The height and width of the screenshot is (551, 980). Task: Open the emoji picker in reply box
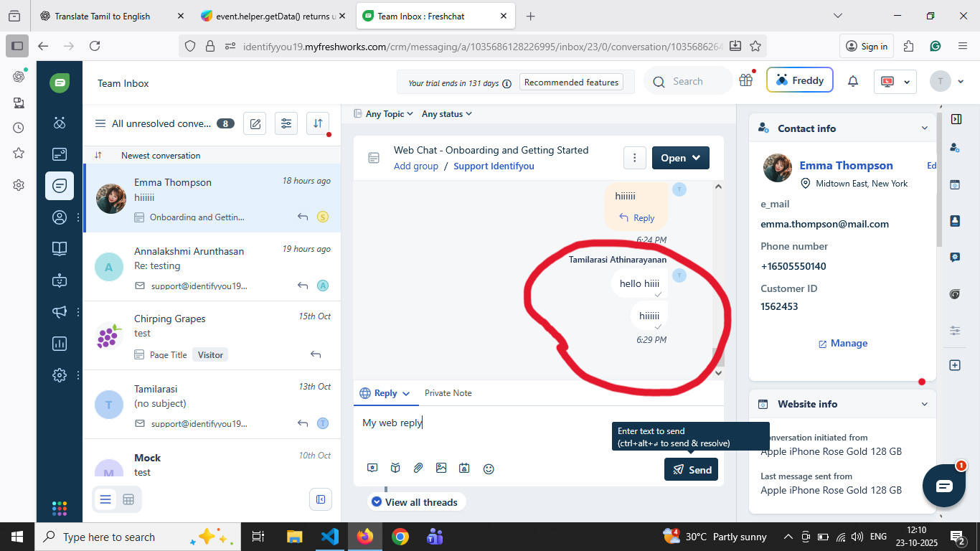[489, 468]
